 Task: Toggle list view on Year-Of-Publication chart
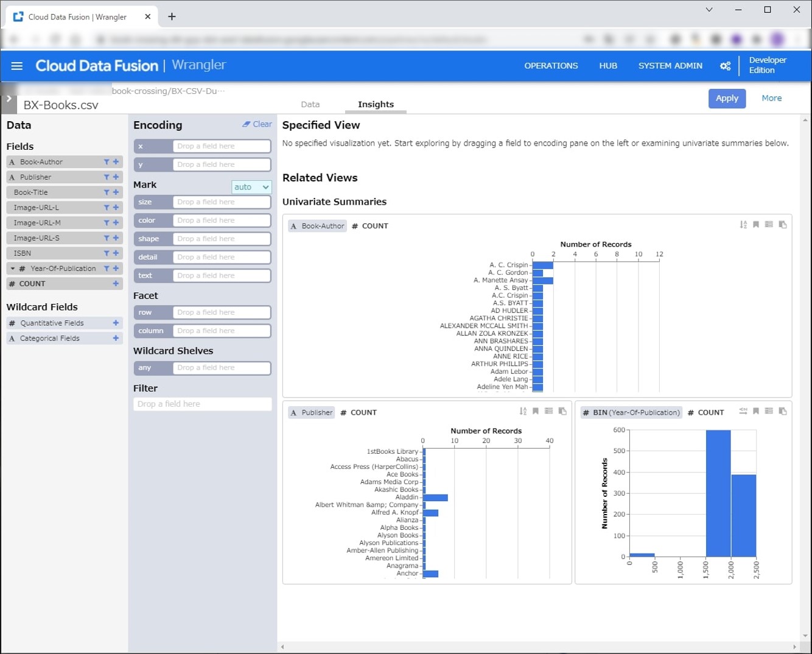(769, 412)
